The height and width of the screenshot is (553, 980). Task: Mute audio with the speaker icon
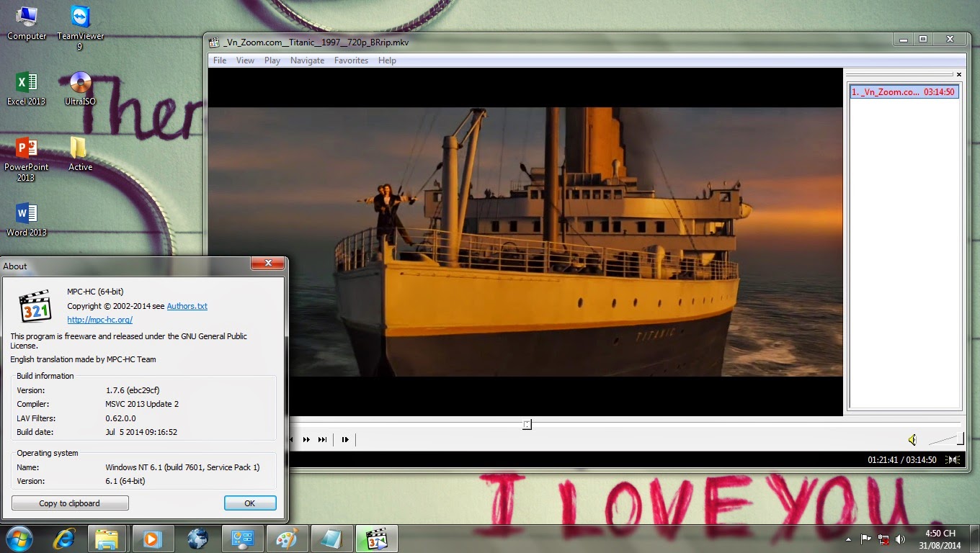pos(912,439)
